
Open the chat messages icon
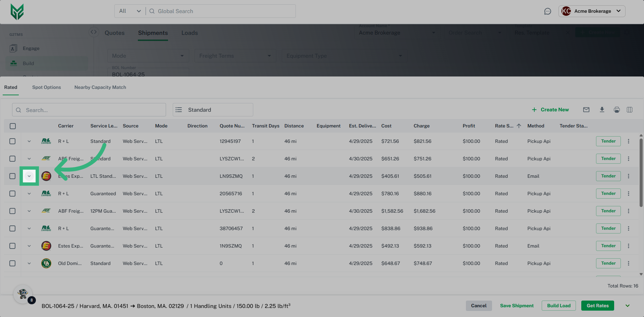[547, 11]
